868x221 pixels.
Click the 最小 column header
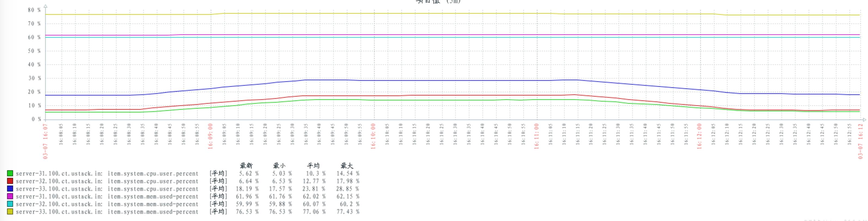279,166
